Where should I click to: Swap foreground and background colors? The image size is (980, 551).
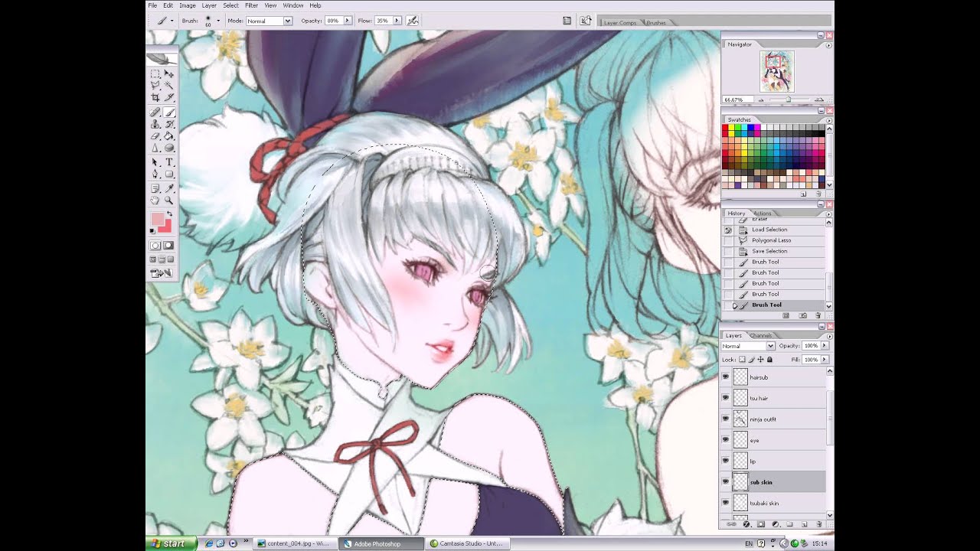170,214
